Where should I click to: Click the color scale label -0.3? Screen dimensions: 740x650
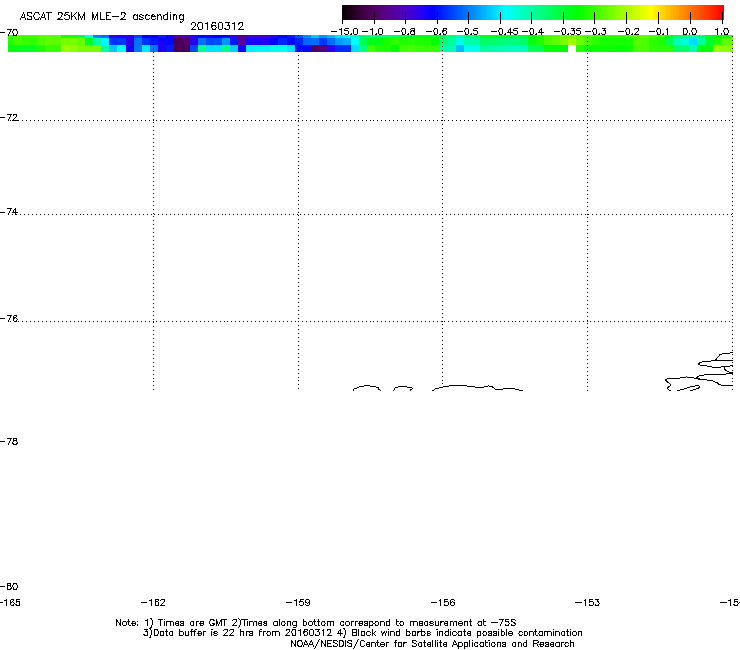pos(596,32)
